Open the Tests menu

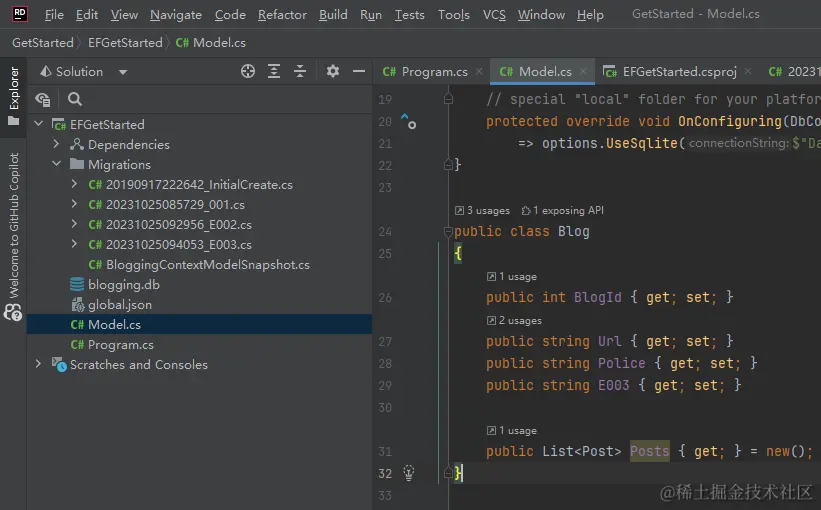(409, 15)
